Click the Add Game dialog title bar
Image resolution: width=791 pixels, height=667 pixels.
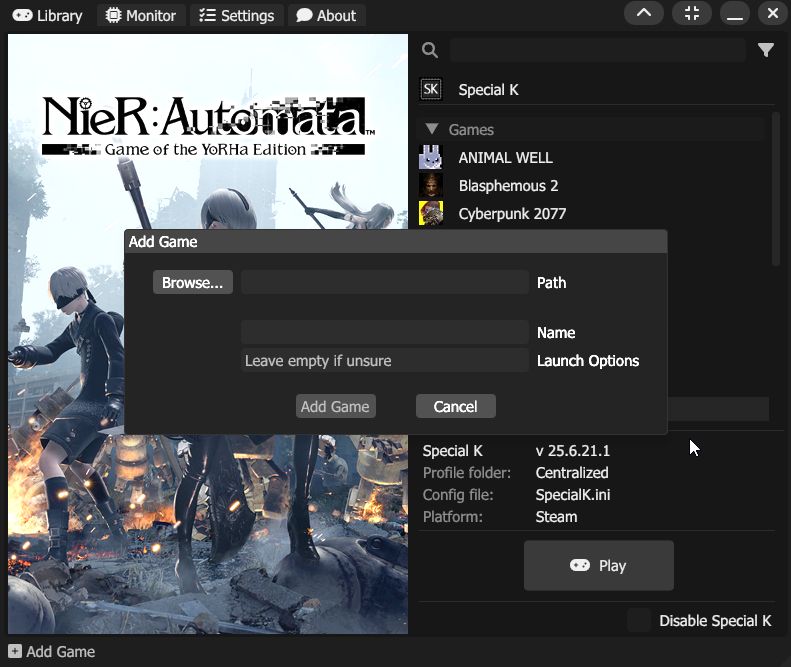click(396, 242)
